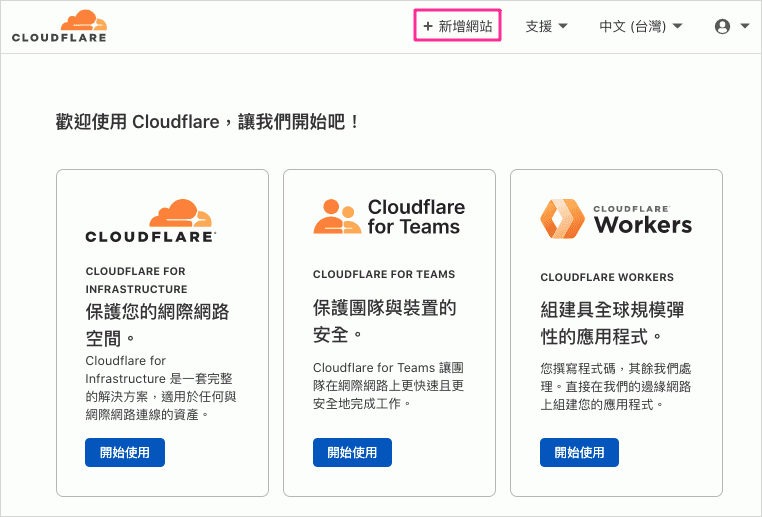
Task: Click the user account avatar icon
Action: 722,26
